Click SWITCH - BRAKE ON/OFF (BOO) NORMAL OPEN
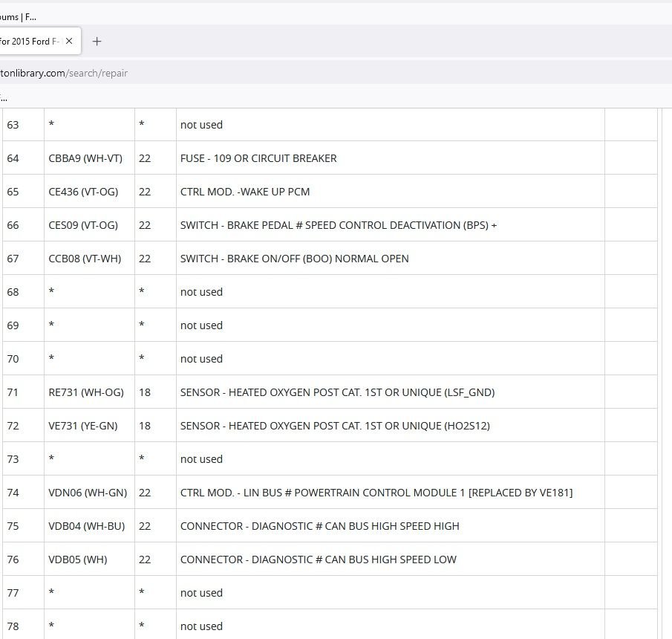Image resolution: width=672 pixels, height=639 pixels. [295, 259]
